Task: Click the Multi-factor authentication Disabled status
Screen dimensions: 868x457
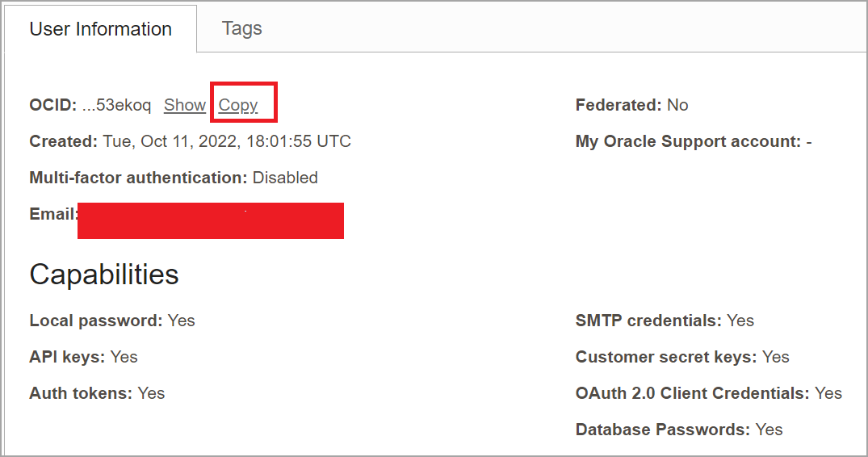Action: (285, 178)
